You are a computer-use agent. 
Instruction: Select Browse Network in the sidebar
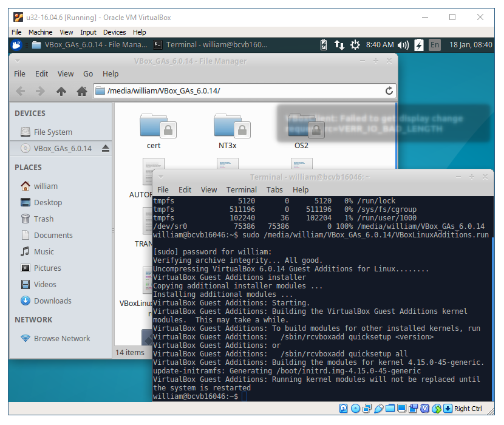tap(61, 338)
